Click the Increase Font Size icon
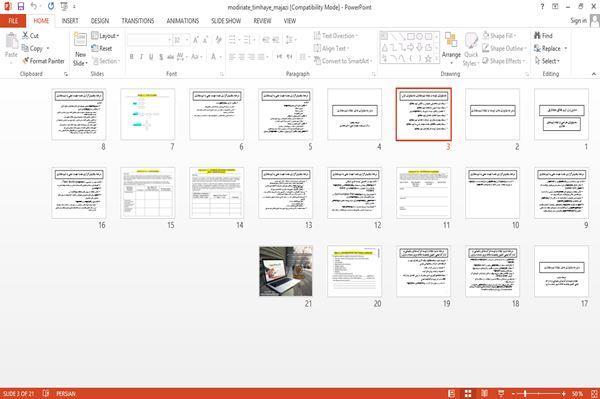This screenshot has width=600, height=399. [x=196, y=40]
